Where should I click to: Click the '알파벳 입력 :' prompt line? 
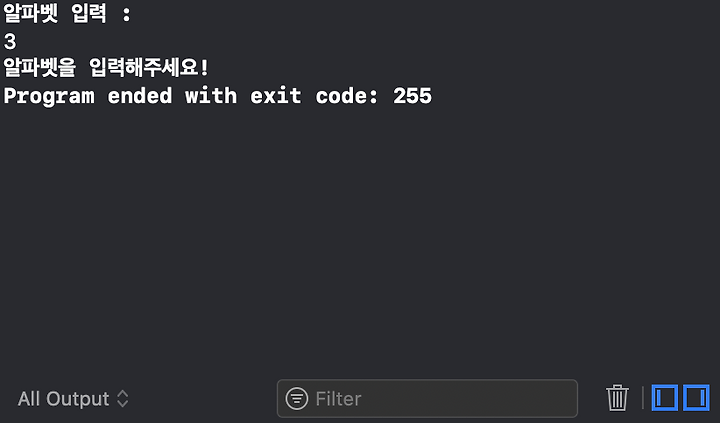[67, 14]
